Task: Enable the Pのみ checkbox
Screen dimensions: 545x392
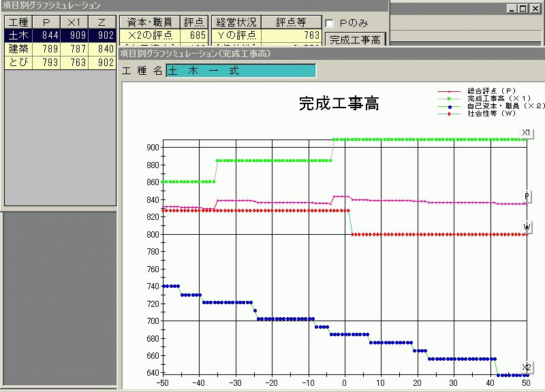Action: [330, 23]
